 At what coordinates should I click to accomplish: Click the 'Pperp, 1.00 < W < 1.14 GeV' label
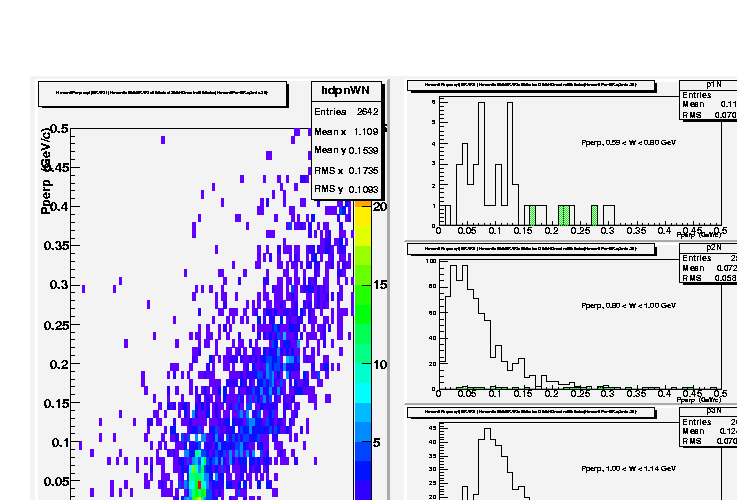coord(628,469)
